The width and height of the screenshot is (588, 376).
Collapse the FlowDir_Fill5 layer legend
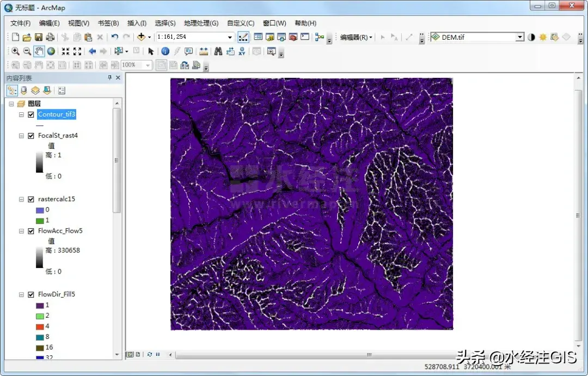21,295
